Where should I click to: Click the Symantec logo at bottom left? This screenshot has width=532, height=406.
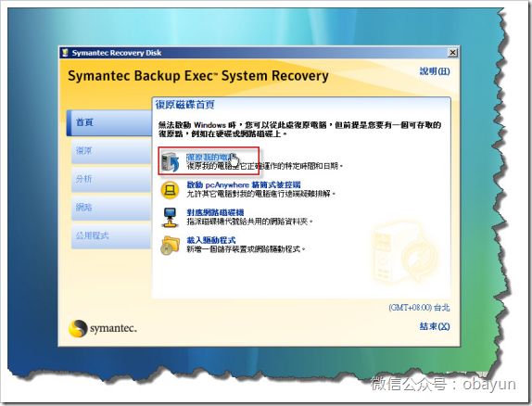[x=103, y=328]
